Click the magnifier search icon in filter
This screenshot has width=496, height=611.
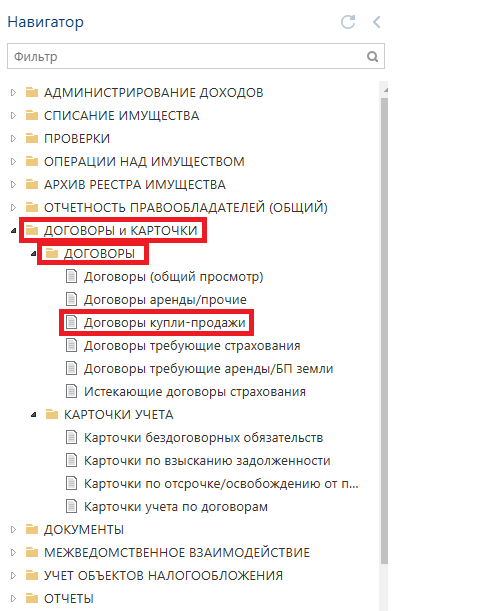pyautogui.click(x=372, y=57)
